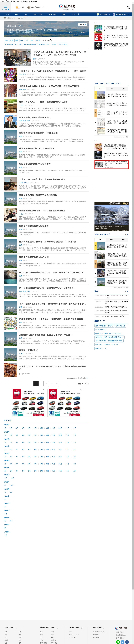
Task: Click 次のページ link
Action: click(x=83, y=383)
